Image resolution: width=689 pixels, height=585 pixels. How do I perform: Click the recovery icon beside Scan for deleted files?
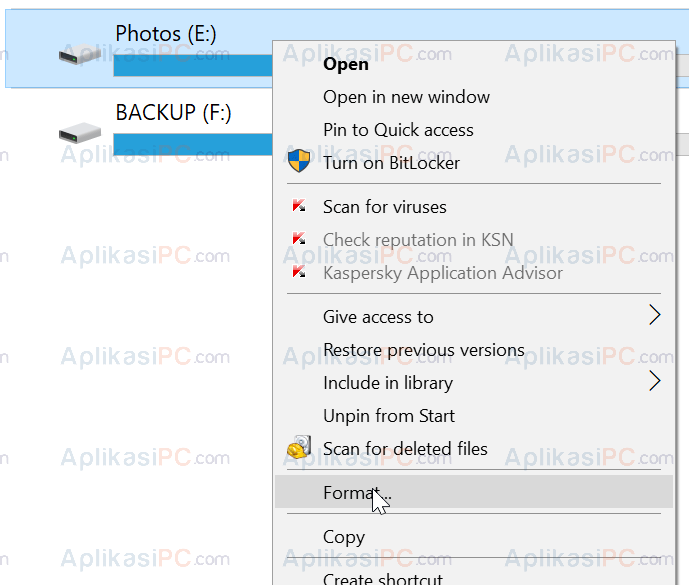[x=299, y=447]
